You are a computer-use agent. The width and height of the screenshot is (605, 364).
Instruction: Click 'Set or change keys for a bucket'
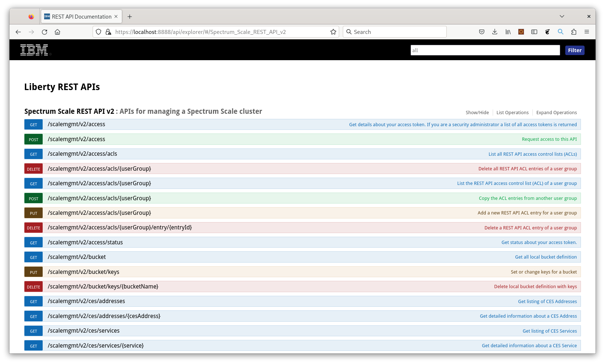tap(544, 272)
